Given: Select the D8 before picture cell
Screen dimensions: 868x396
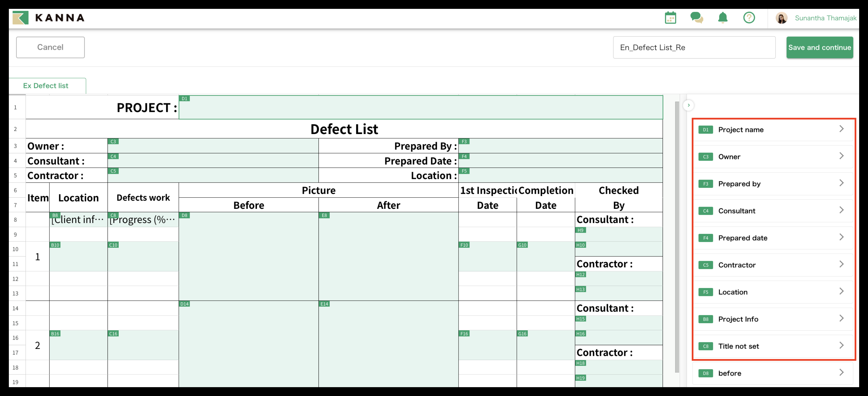Looking at the screenshot, I should click(248, 256).
